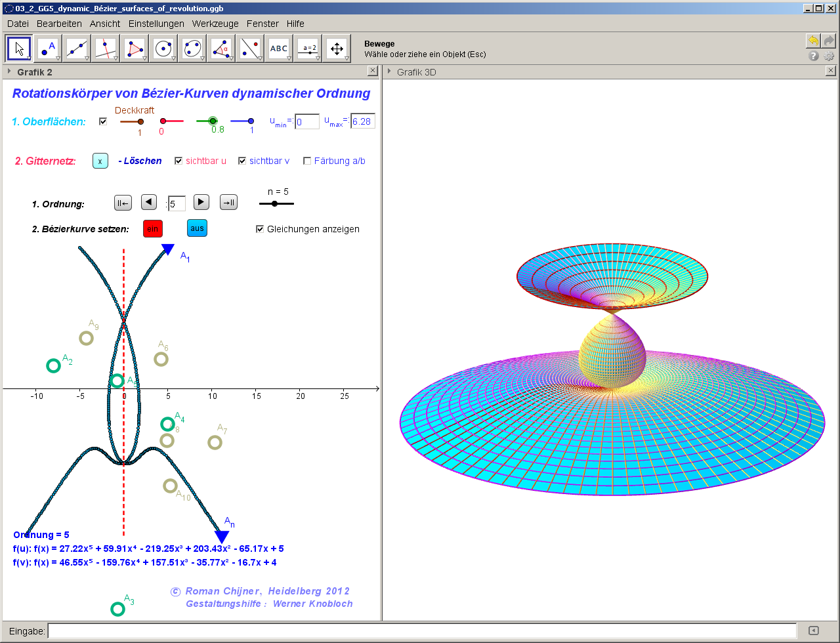Uncheck the 'sichtbar u' checkbox
This screenshot has width=840, height=643.
(x=178, y=161)
